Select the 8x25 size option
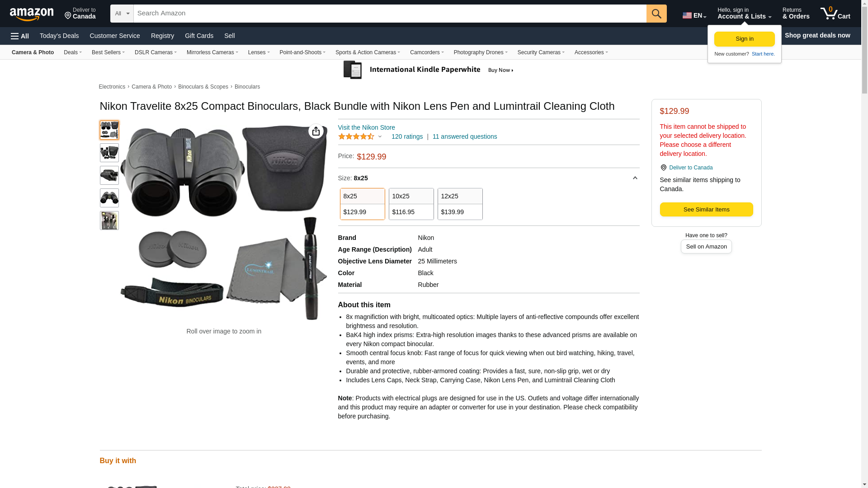 click(x=362, y=204)
